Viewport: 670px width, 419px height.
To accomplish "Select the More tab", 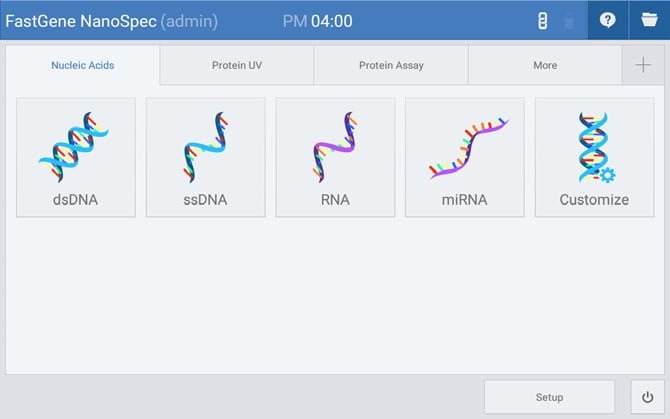I will tap(545, 65).
